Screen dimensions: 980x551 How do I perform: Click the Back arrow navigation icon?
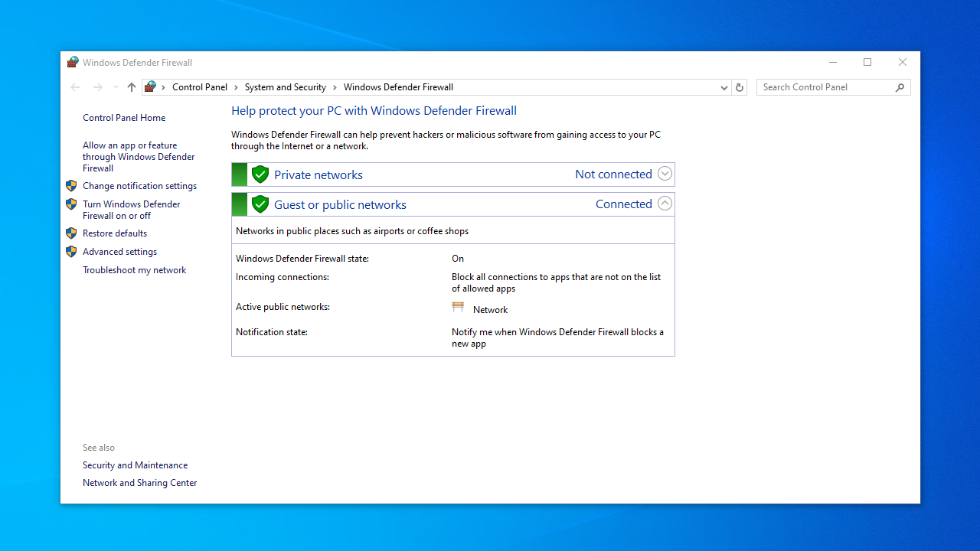pos(75,87)
